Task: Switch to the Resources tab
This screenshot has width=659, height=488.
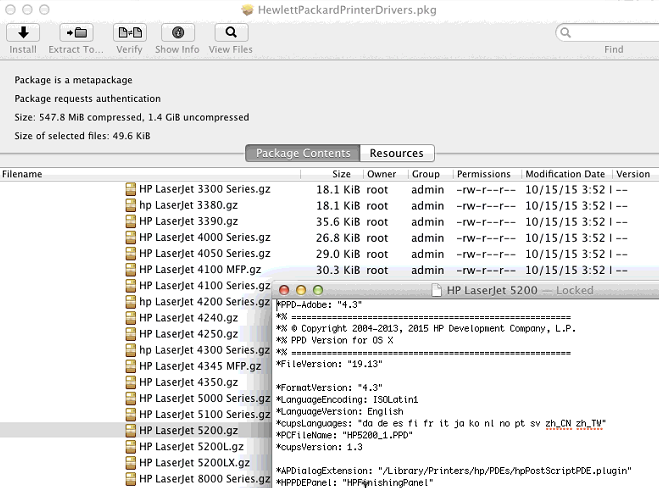Action: [x=397, y=153]
